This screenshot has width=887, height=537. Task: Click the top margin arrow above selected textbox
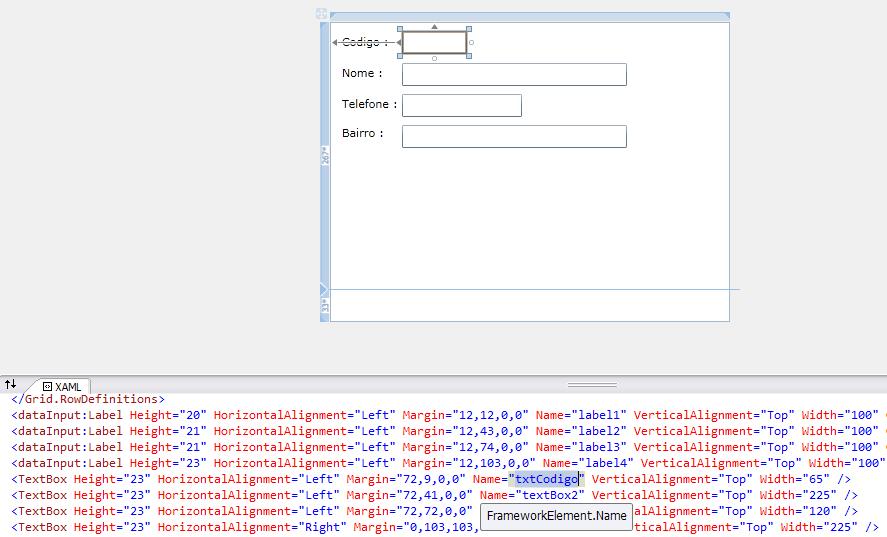click(434, 26)
